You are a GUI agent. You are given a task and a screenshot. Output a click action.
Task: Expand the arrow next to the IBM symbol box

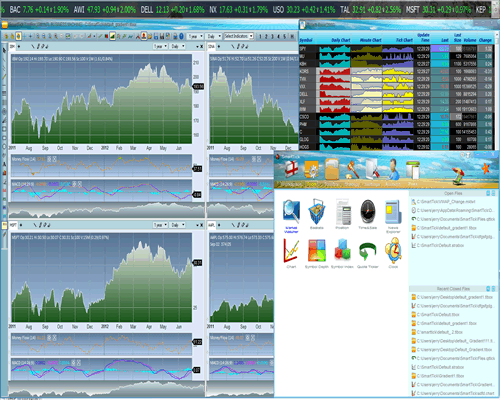19,47
